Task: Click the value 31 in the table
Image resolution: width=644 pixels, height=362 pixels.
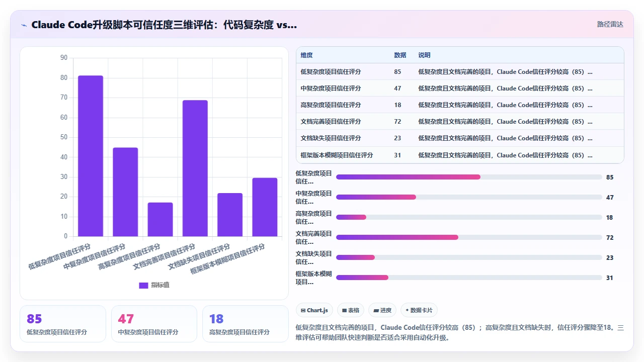Action: pos(397,155)
